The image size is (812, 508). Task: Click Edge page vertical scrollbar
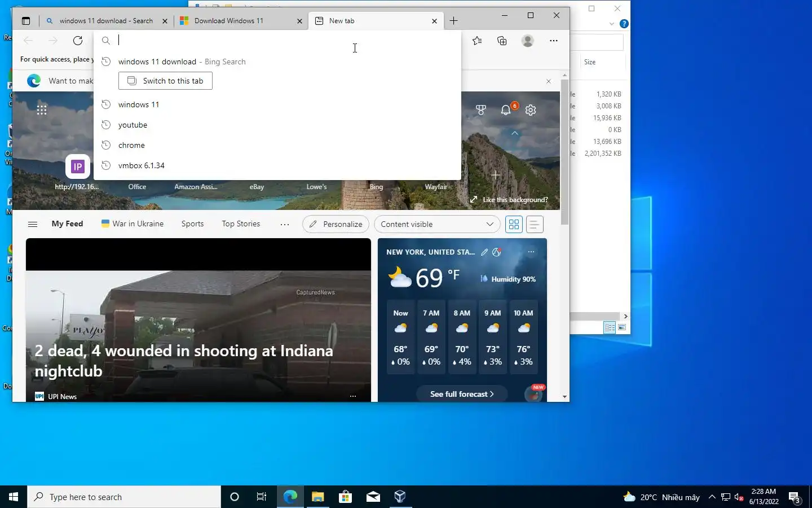coord(564,152)
